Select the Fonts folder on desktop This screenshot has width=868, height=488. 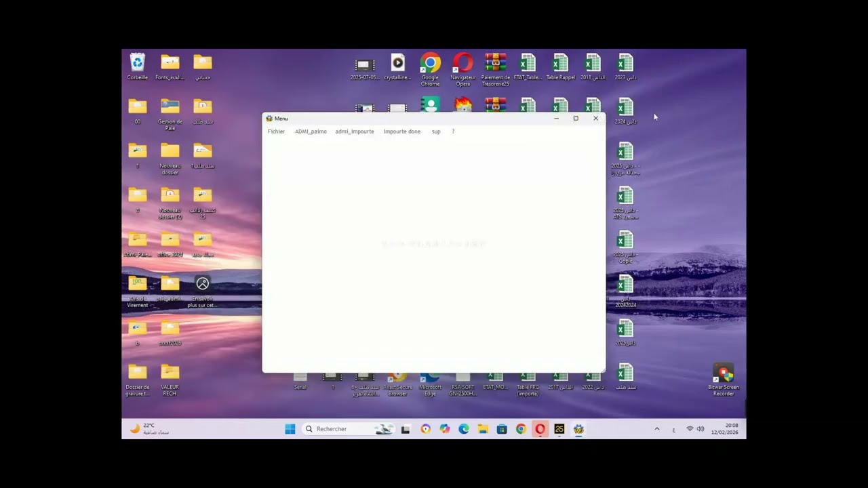click(170, 67)
